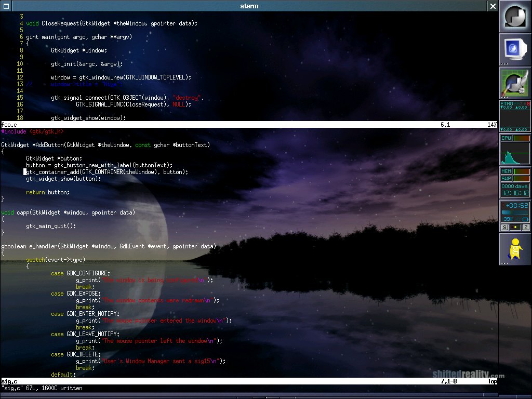Click 'case GDK_ENTER_NOTIFY:' line
Screen dimensions: 532x399
click(85, 314)
